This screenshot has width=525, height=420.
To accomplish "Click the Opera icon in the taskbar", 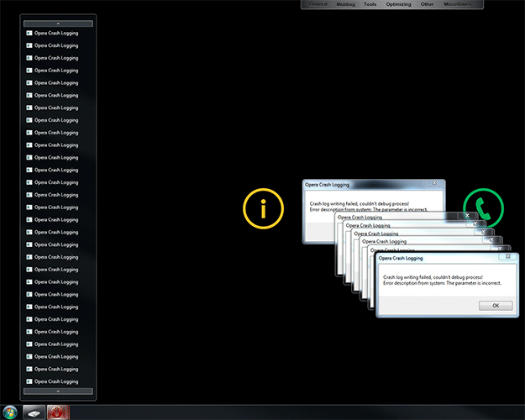I will click(x=57, y=412).
